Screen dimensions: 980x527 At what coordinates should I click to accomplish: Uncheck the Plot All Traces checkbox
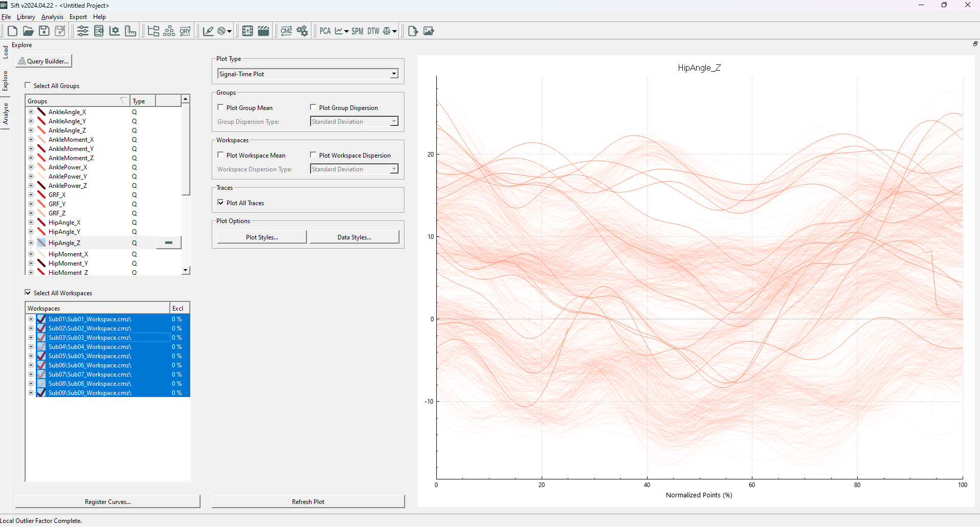(x=221, y=203)
